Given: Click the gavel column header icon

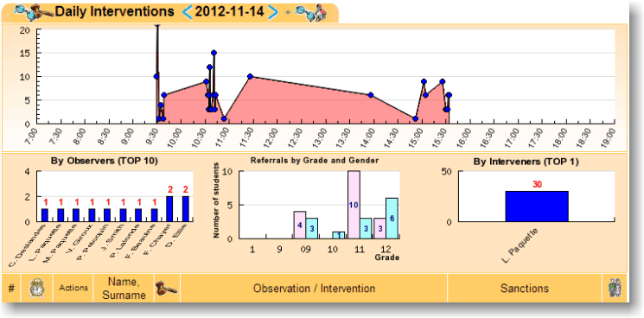Looking at the screenshot, I should coord(166,288).
